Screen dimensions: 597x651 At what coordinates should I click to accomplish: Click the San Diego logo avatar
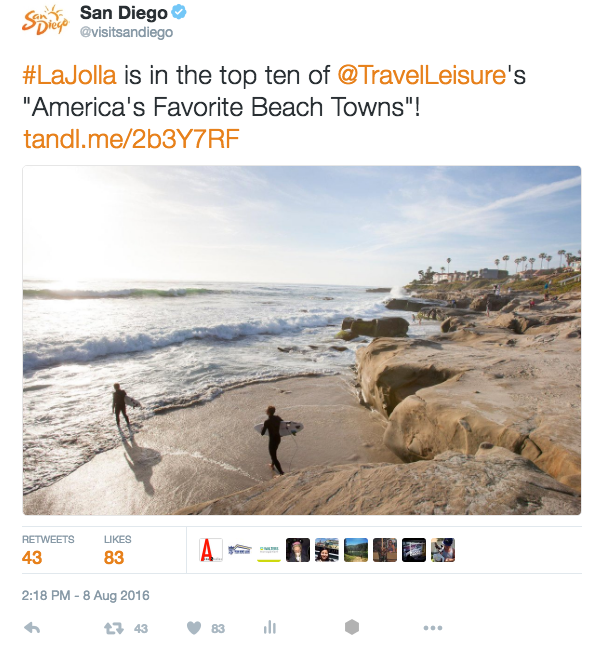click(45, 20)
